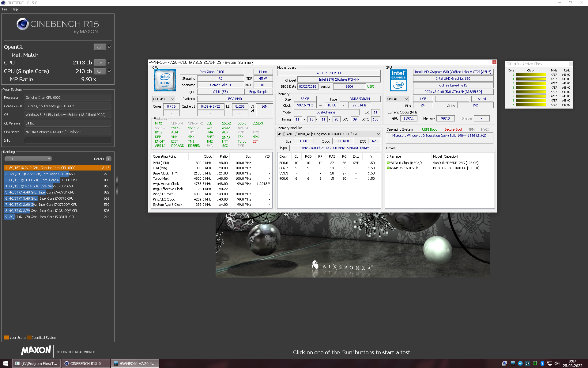Run the OpenGL benchmark
Screen dimensions: 588x368
tap(100, 47)
